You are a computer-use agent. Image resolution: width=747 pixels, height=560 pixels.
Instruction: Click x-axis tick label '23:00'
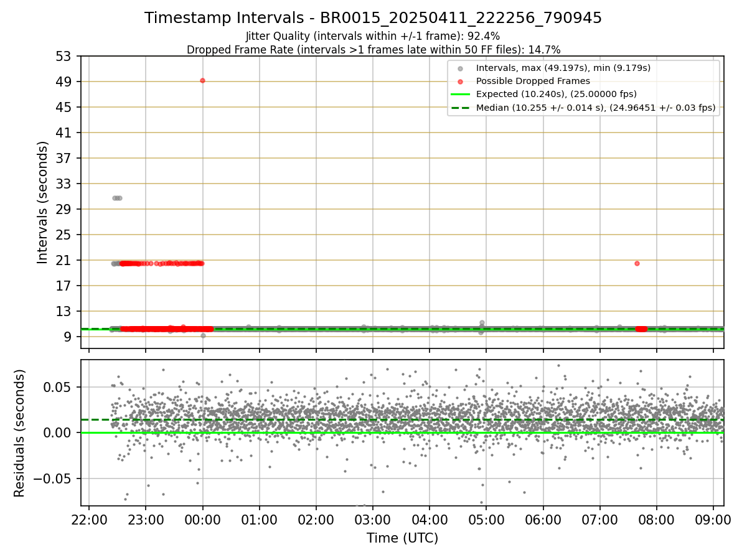coord(146,519)
